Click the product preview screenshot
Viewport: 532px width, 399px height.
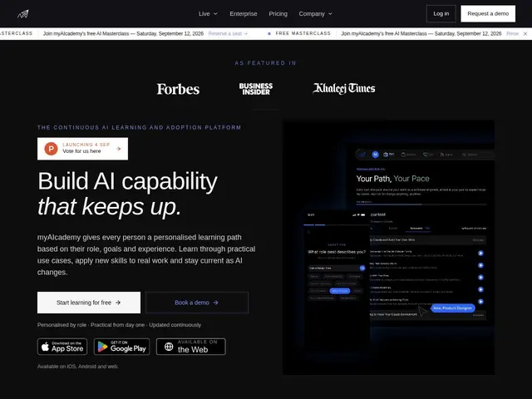[389, 248]
